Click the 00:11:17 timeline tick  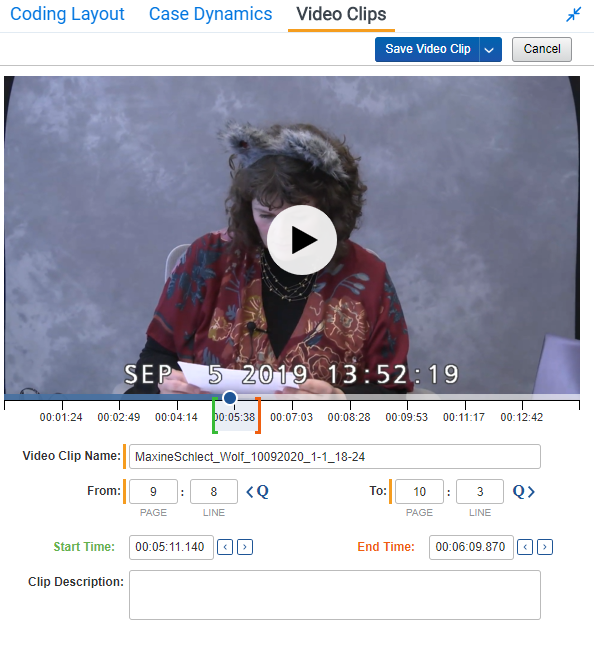464,417
